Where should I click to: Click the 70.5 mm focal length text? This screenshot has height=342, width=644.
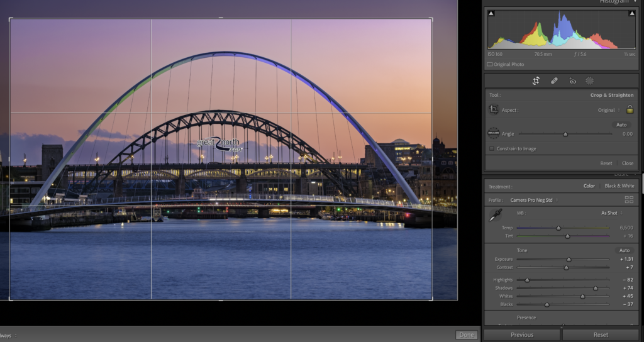coord(543,54)
